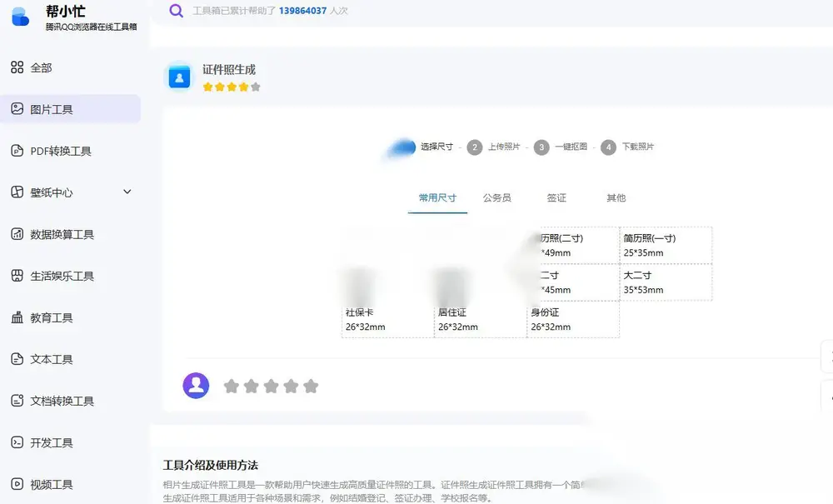Click the 选择尺寸 step label
The height and width of the screenshot is (504, 833).
click(436, 147)
